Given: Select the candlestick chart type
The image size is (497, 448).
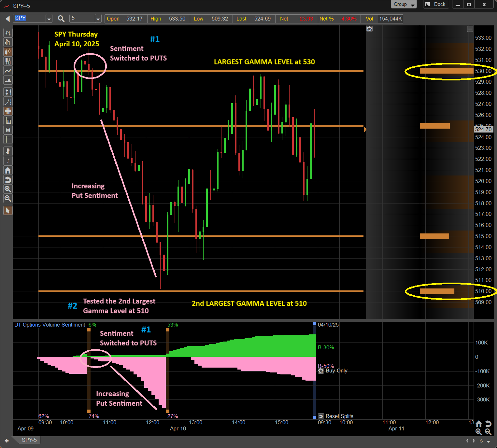Looking at the screenshot, I should coord(8,52).
